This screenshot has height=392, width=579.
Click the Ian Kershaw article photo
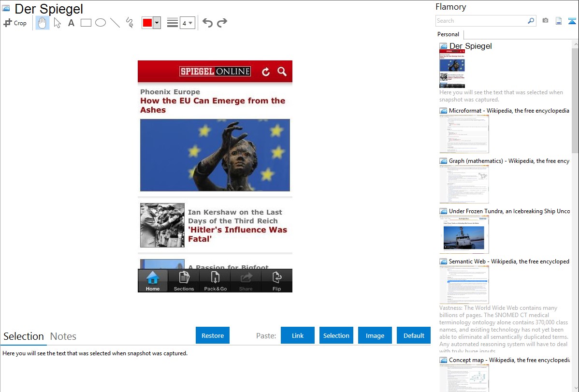tap(162, 225)
